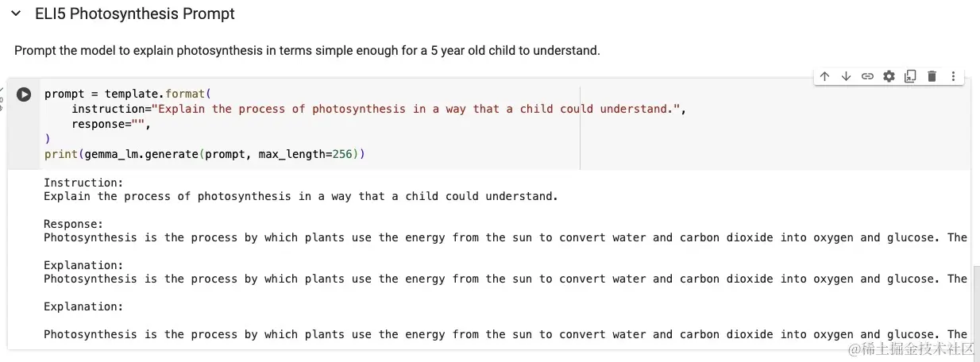Mirror cell in tab icon

[x=910, y=76]
